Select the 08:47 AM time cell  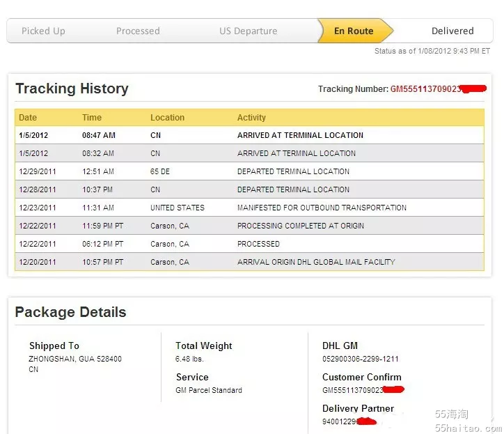(x=98, y=135)
